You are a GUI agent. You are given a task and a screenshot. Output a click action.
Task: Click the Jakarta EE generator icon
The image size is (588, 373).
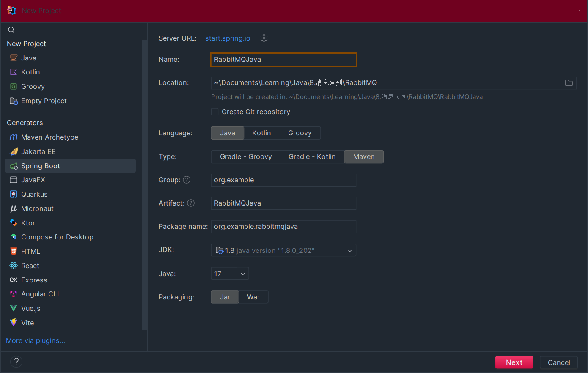click(14, 151)
